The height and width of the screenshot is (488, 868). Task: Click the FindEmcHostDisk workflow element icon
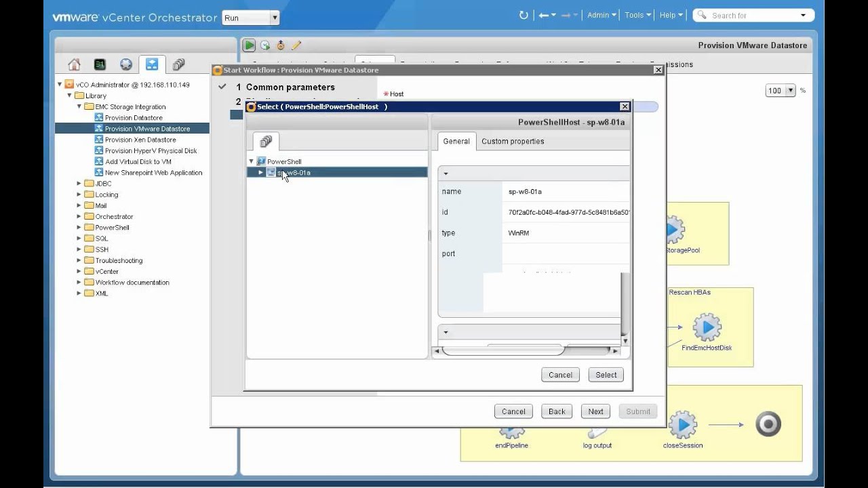tap(707, 328)
